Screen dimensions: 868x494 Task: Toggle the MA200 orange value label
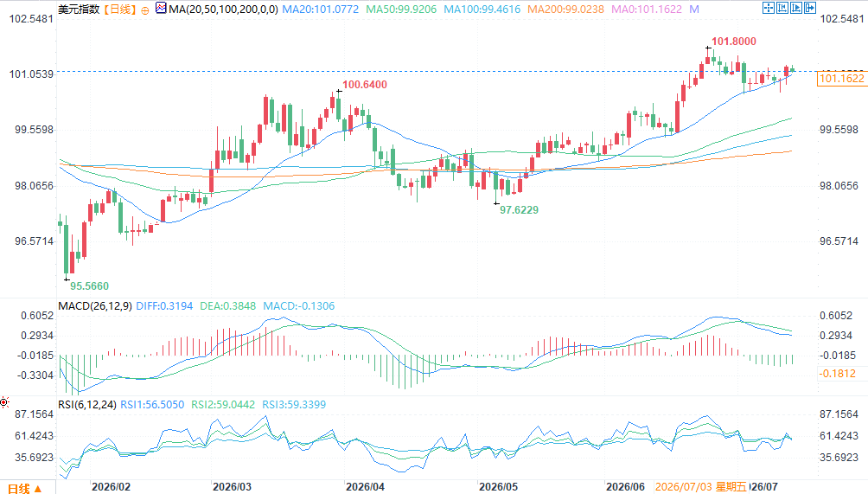[x=565, y=10]
